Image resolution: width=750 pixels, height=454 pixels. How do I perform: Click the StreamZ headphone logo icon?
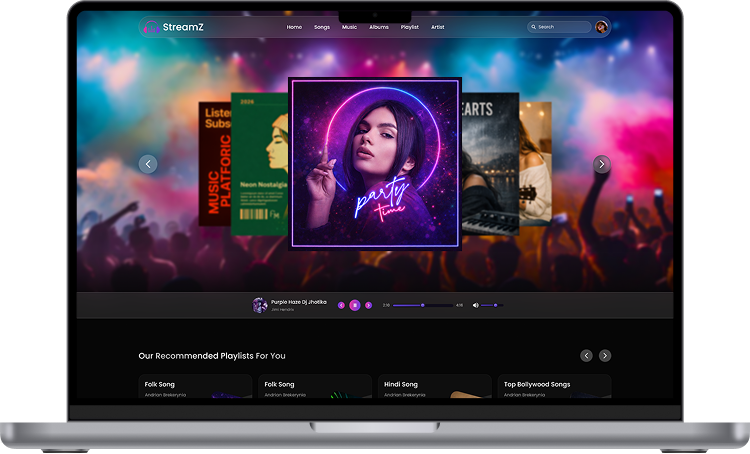click(x=152, y=27)
